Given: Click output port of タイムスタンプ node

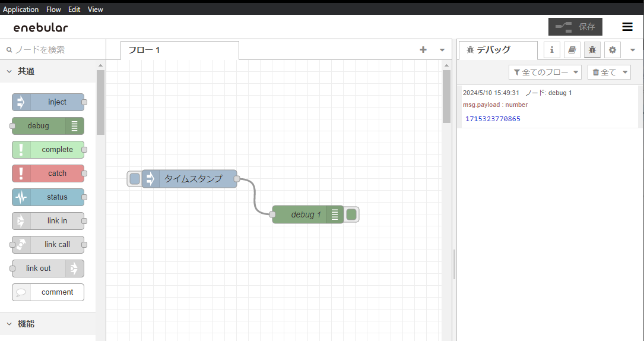Looking at the screenshot, I should pyautogui.click(x=237, y=179).
